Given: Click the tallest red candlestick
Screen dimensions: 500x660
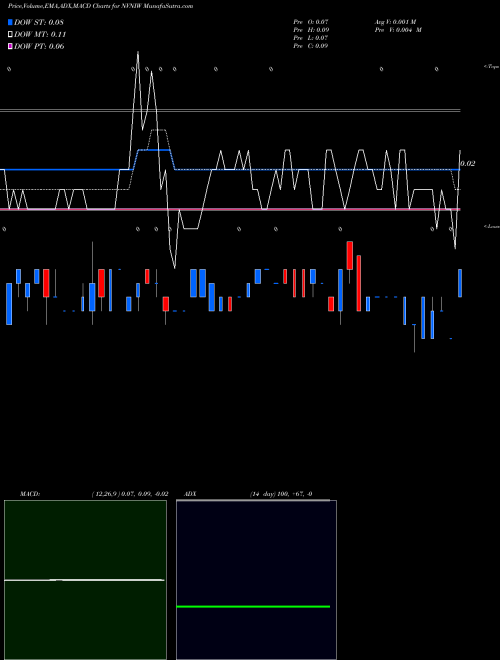Looking at the screenshot, I should point(359,283).
